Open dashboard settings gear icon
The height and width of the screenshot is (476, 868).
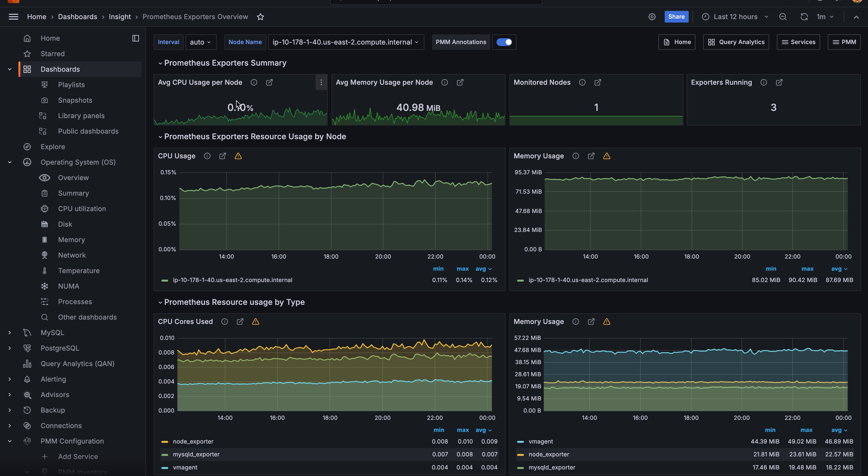(652, 17)
